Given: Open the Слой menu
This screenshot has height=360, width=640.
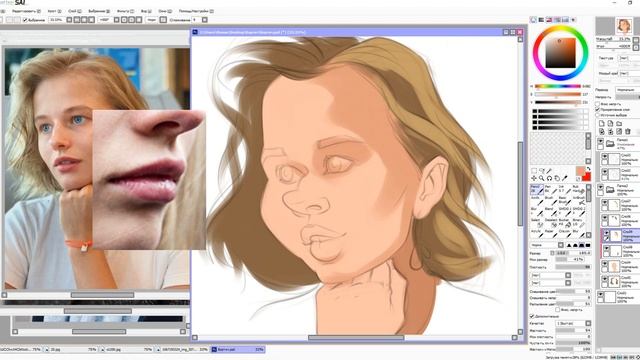Looking at the screenshot, I should (x=75, y=11).
